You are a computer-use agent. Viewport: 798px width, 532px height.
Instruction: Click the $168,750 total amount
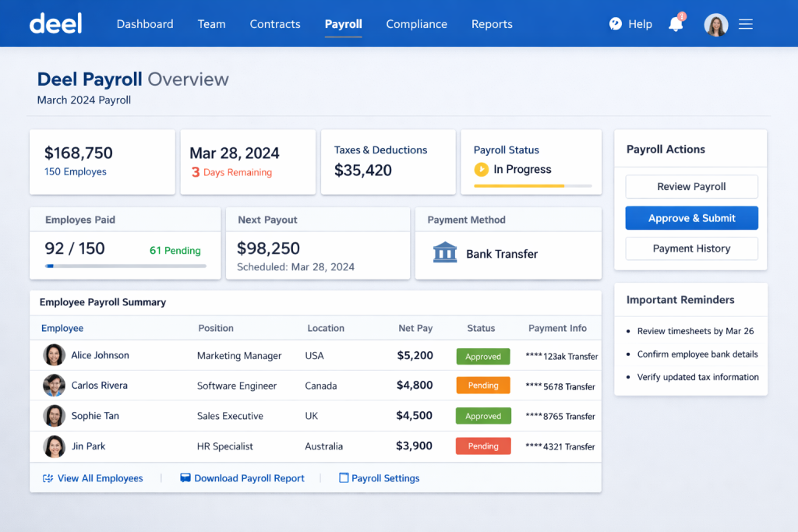[79, 153]
